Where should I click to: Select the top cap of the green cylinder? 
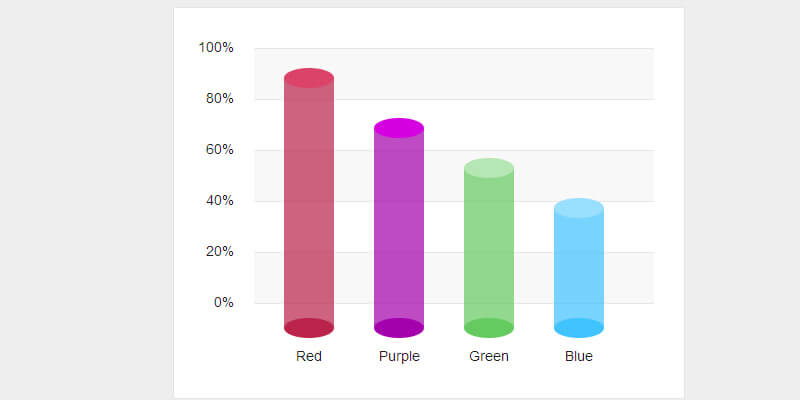[x=489, y=168]
